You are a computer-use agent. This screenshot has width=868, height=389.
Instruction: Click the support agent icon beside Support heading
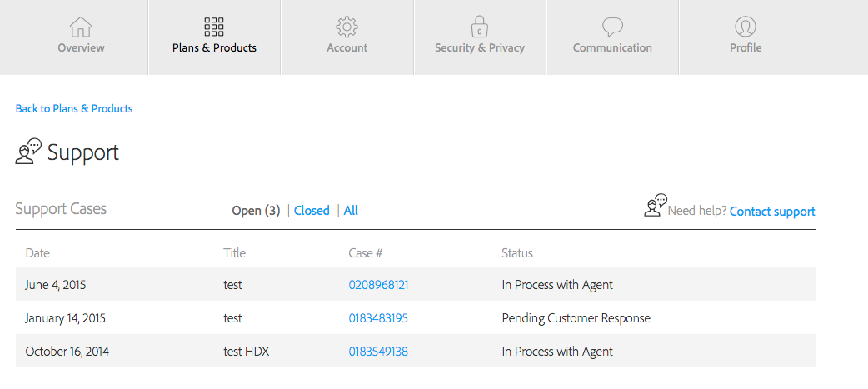point(29,151)
